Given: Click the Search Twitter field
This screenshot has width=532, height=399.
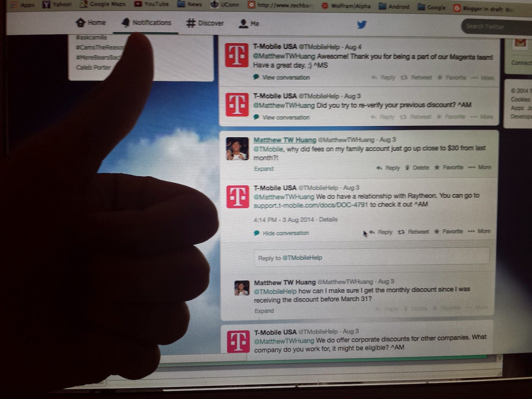Looking at the screenshot, I should [497, 26].
